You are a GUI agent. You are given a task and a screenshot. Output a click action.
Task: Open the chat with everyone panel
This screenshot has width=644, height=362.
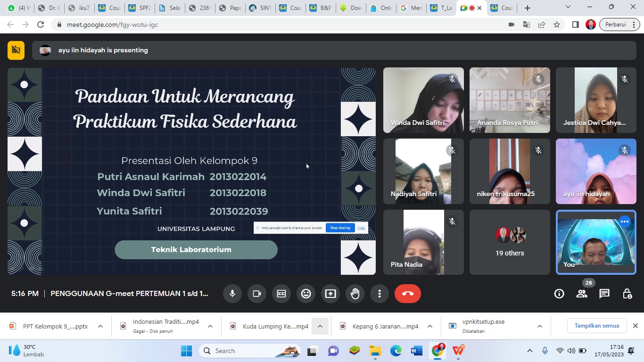pos(604,294)
